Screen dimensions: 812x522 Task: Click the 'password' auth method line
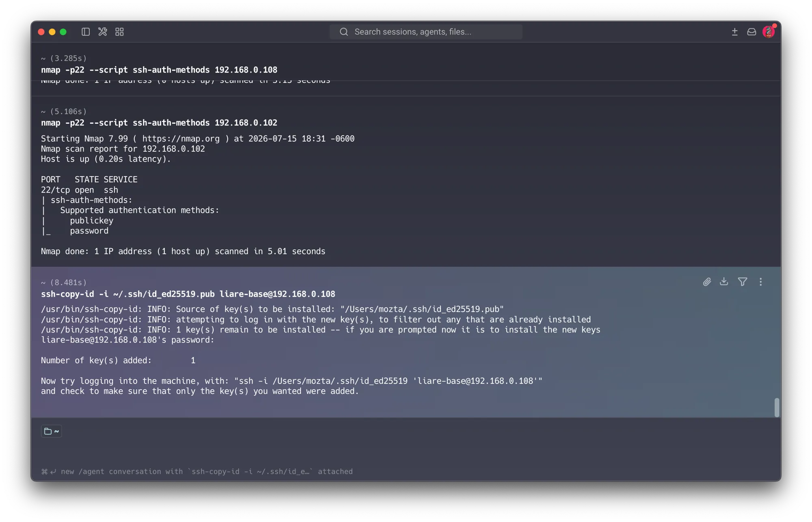(89, 231)
